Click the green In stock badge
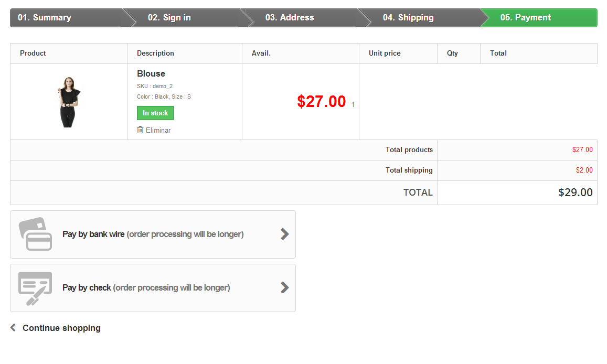607x364 pixels. pyautogui.click(x=155, y=113)
